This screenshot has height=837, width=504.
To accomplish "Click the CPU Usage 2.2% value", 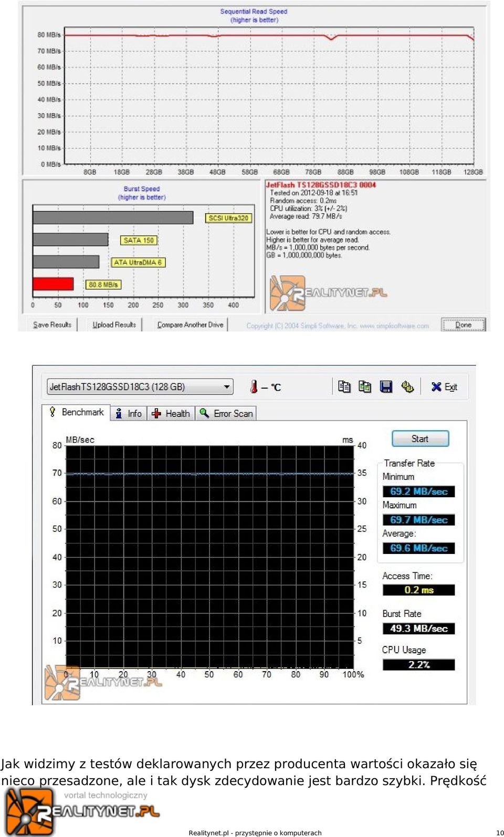I will point(418,665).
